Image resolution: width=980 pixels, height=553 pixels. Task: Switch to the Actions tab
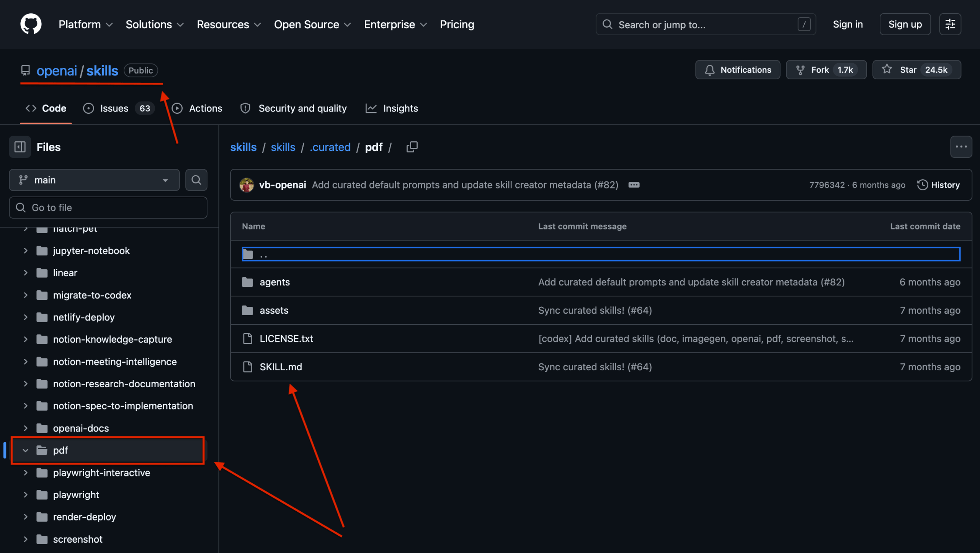(197, 108)
